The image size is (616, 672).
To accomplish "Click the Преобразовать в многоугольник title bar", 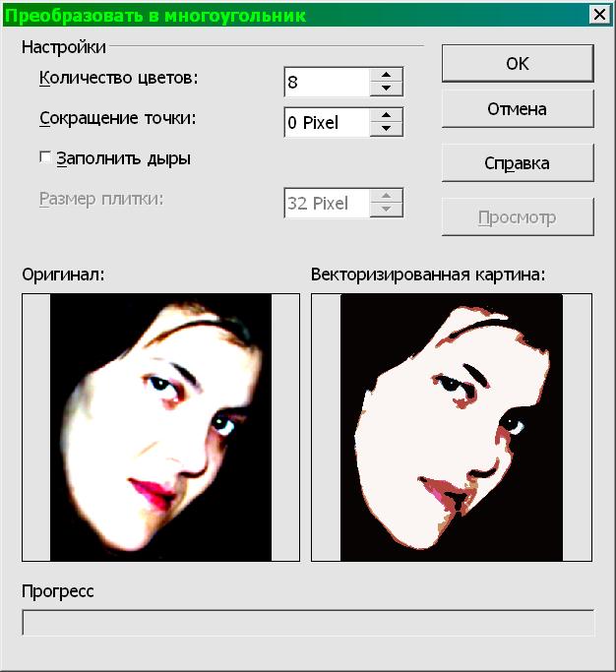I will (x=295, y=15).
